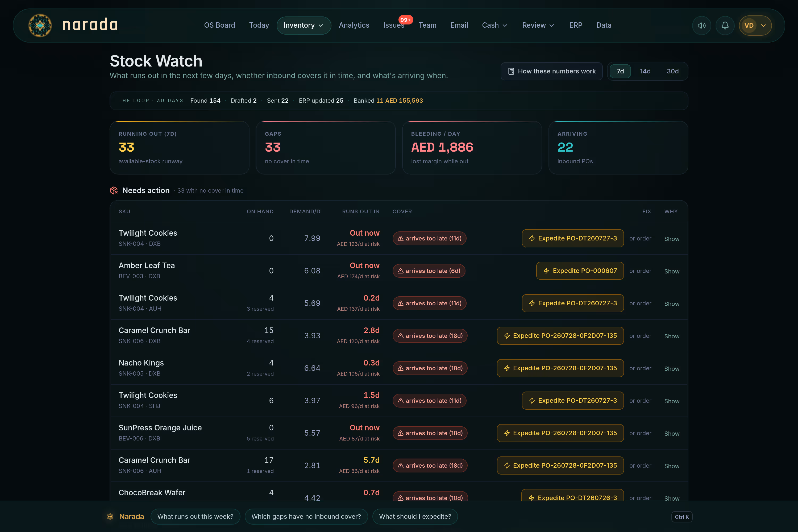Viewport: 798px width, 532px height.
Task: Open the Data page
Action: point(604,26)
